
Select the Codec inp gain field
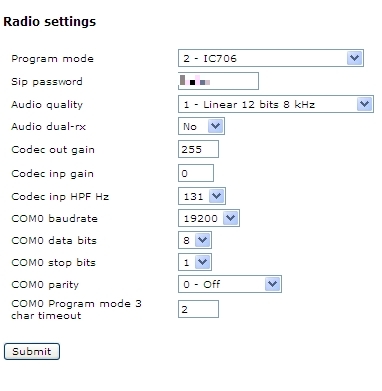[x=196, y=173]
